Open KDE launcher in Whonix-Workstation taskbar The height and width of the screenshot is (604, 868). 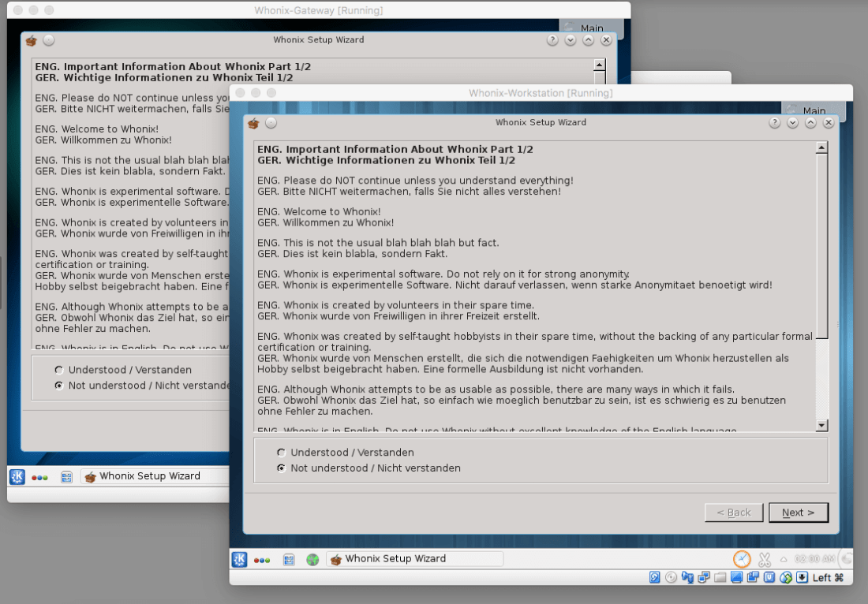pyautogui.click(x=239, y=559)
